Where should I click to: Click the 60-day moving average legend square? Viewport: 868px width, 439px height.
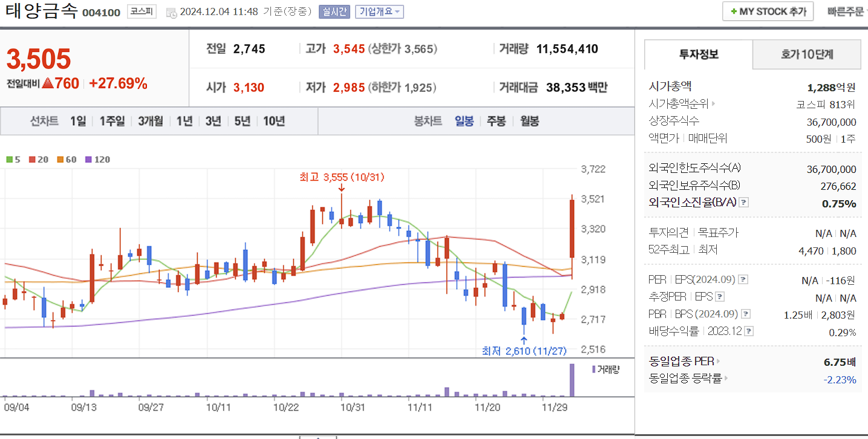pyautogui.click(x=60, y=160)
